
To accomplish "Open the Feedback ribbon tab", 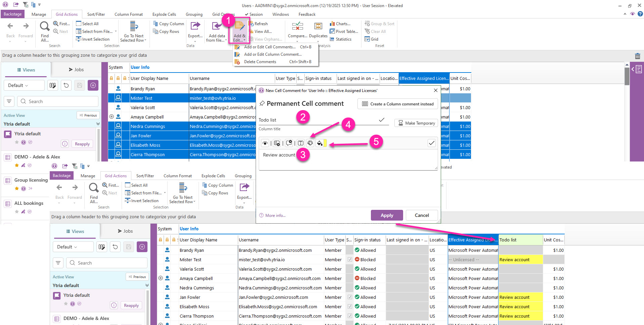I will point(307,14).
